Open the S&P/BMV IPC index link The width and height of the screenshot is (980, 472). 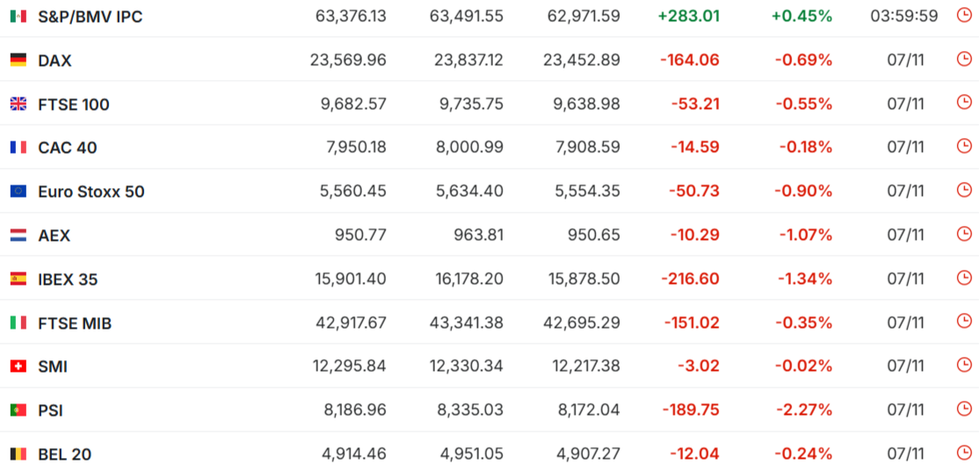90,17
